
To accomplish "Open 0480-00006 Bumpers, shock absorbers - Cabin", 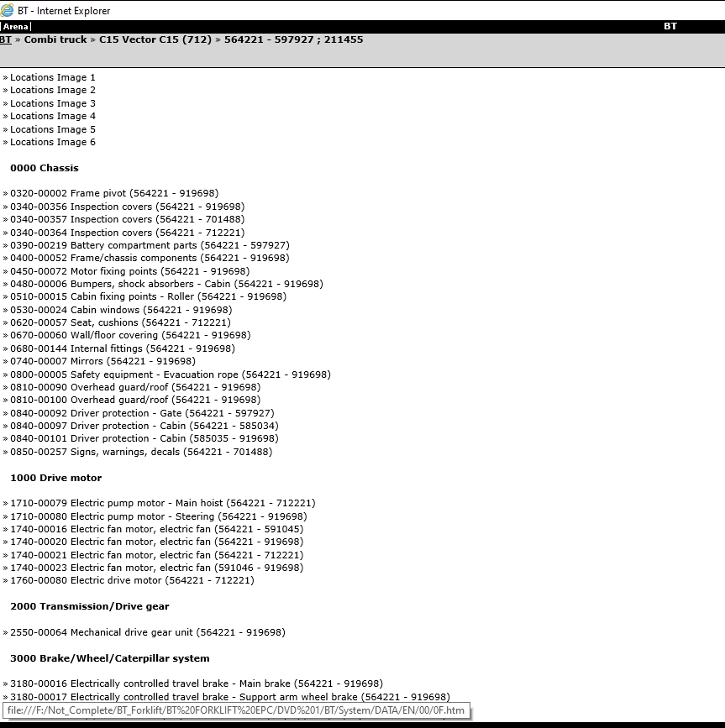I will coord(166,284).
